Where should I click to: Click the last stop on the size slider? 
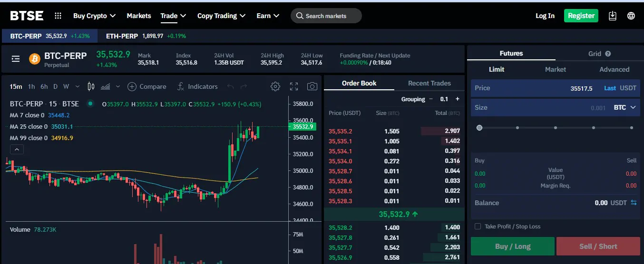(x=632, y=128)
